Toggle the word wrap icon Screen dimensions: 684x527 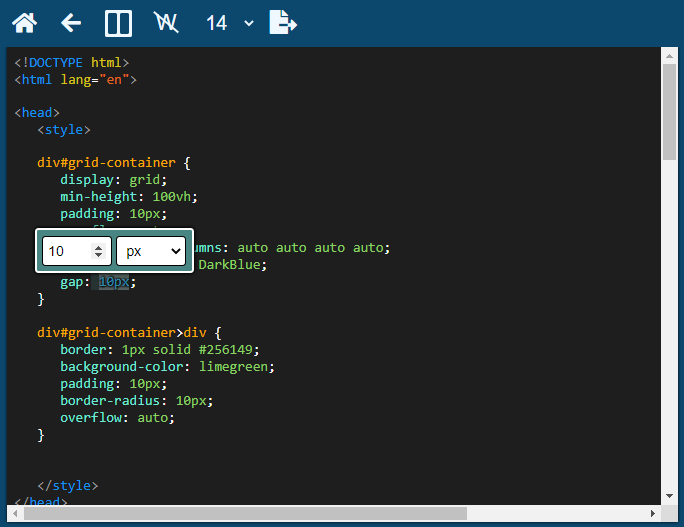point(166,23)
